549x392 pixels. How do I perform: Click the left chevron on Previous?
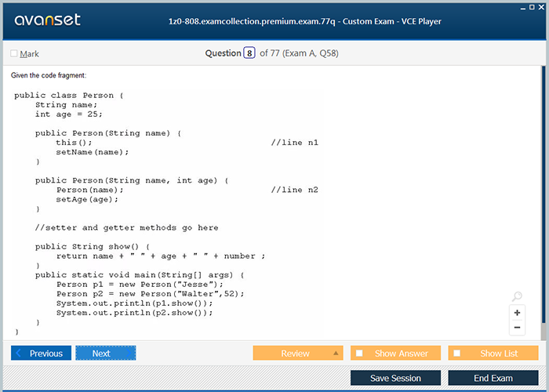(20, 354)
